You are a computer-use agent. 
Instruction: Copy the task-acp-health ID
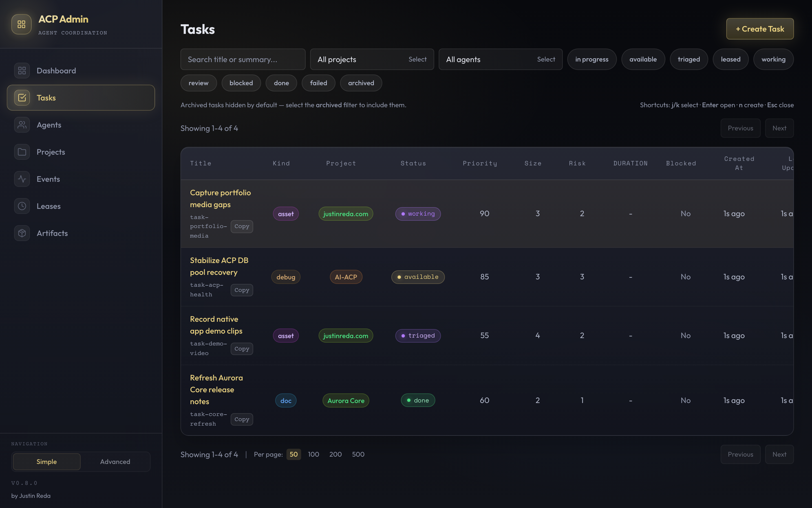pyautogui.click(x=242, y=290)
